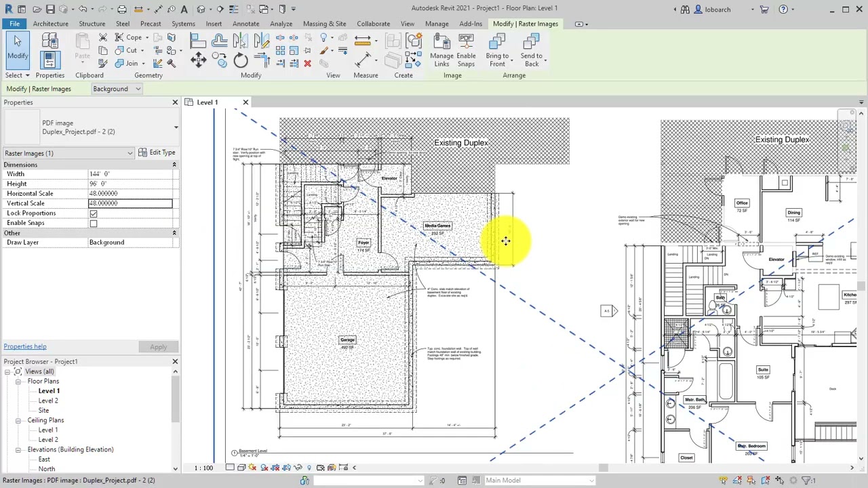Click the Array tool icon
The width and height of the screenshot is (868, 488).
point(280,51)
